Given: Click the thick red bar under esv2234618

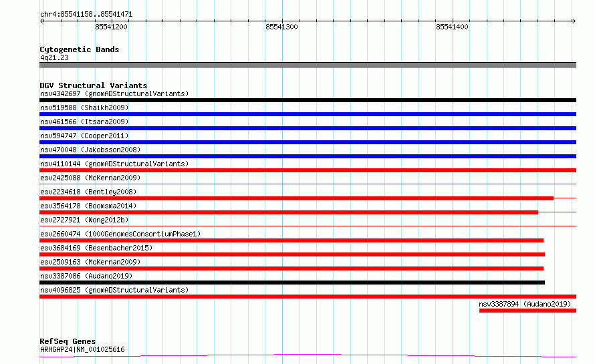Looking at the screenshot, I should (296, 198).
